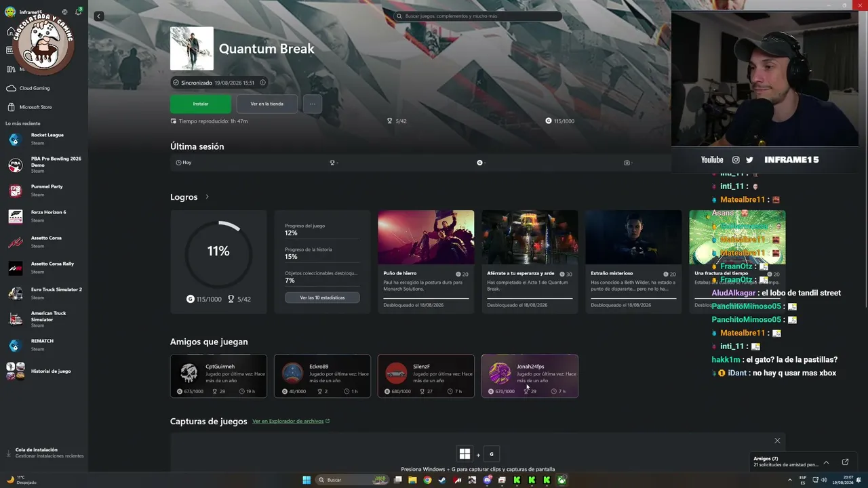This screenshot has width=868, height=488.
Task: Open American Truck Simulator entry
Action: click(44, 319)
